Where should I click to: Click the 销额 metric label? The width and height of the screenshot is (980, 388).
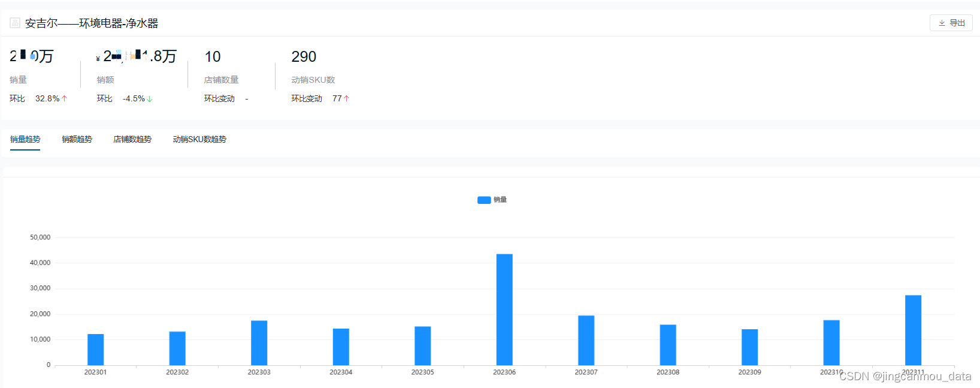[x=105, y=80]
